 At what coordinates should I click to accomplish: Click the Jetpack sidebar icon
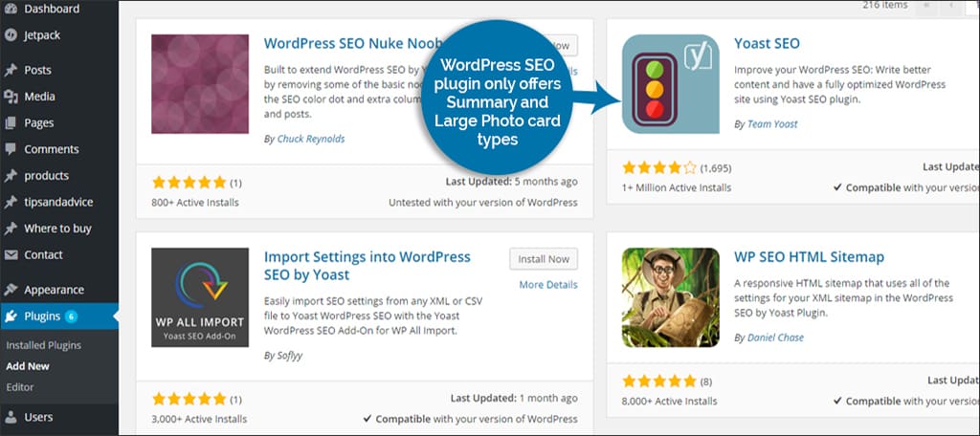(x=11, y=35)
